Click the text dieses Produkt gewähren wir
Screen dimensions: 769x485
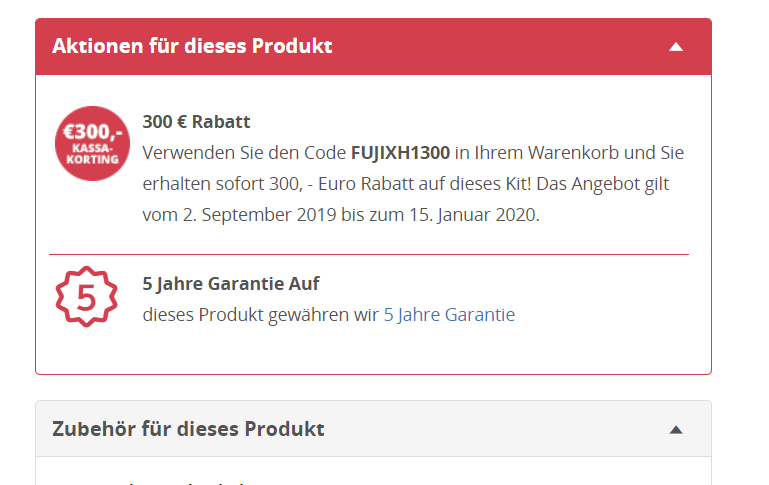click(x=260, y=315)
